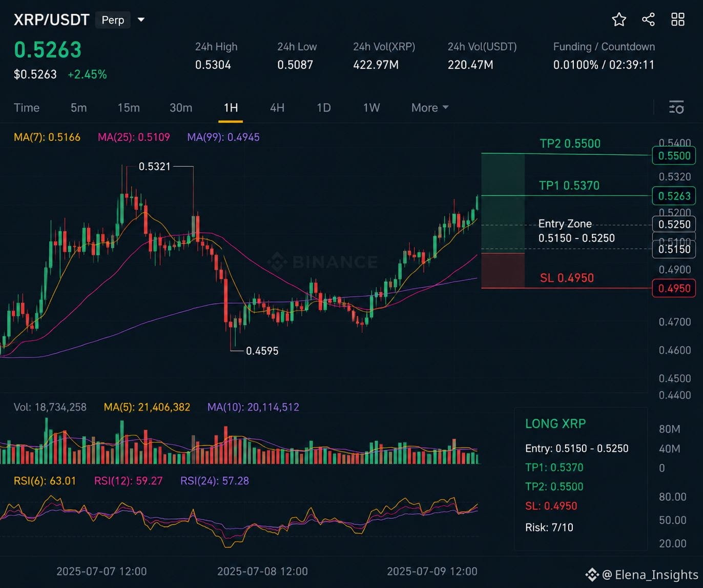This screenshot has height=588, width=703.
Task: Select the 1H timeframe tab
Action: coord(231,108)
